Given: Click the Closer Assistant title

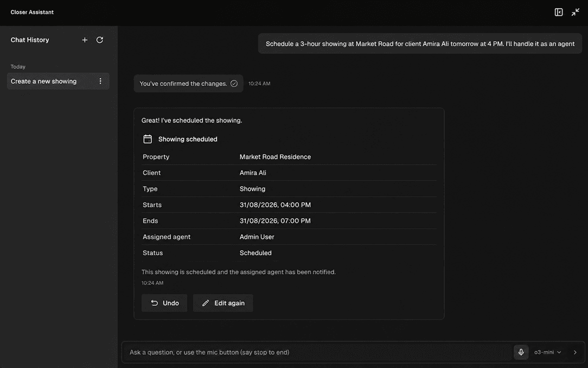Looking at the screenshot, I should click(32, 12).
